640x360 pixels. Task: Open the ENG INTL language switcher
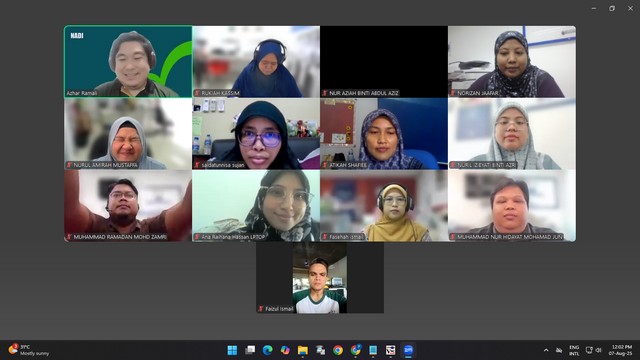click(574, 350)
